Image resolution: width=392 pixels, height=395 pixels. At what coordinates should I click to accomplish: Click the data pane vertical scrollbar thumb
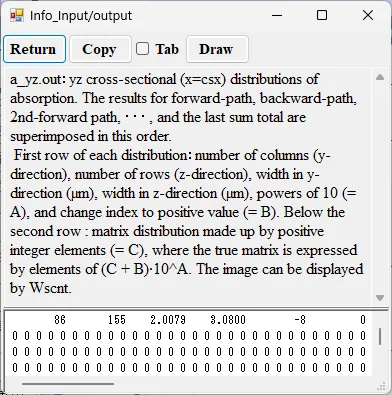(x=380, y=337)
